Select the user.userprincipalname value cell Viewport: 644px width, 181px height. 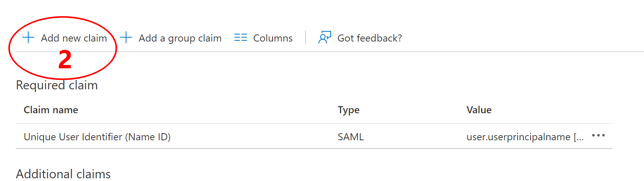point(518,137)
